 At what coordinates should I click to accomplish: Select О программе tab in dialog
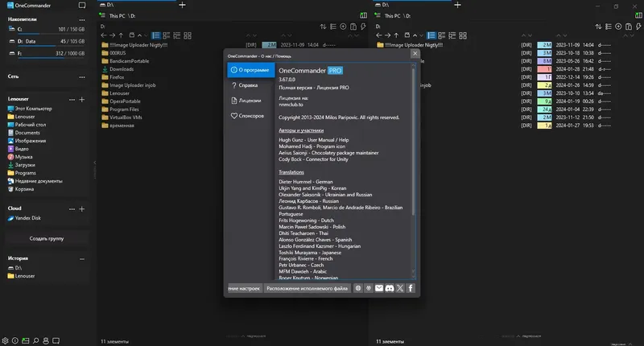(251, 70)
